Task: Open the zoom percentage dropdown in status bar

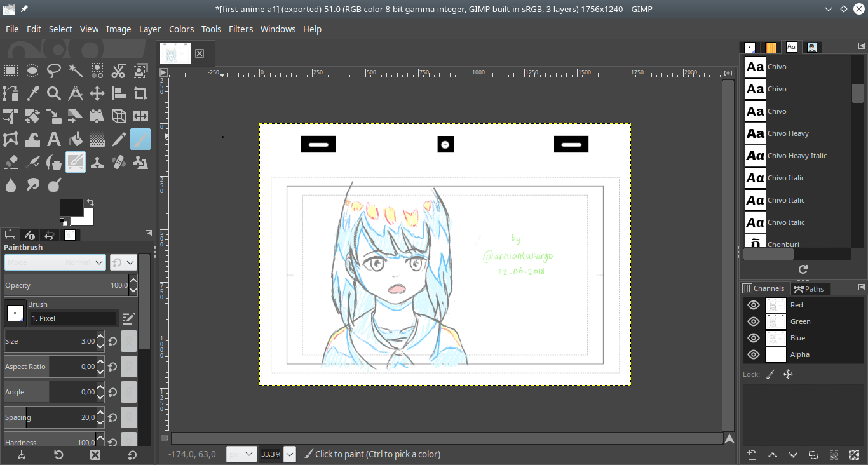Action: (x=289, y=454)
